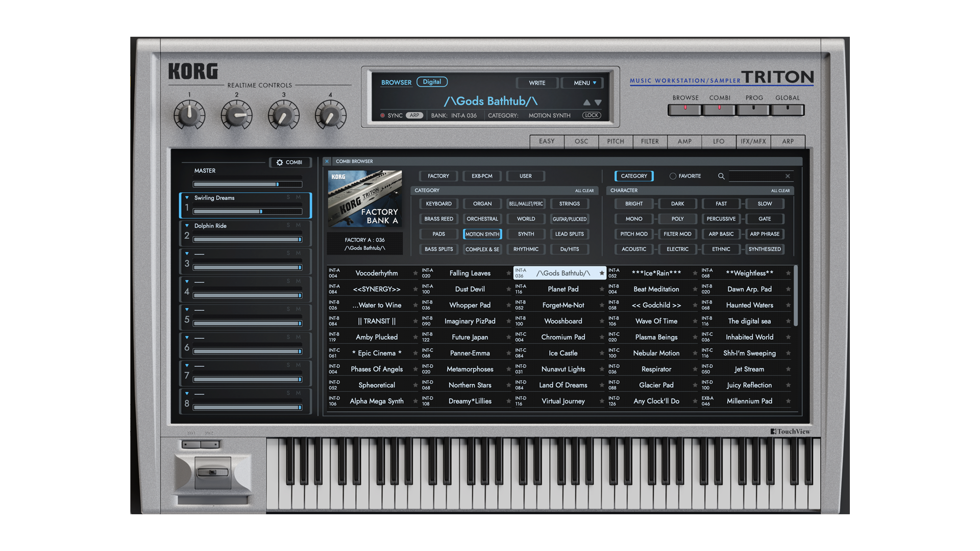Star the Beat Meditation preset

click(695, 289)
